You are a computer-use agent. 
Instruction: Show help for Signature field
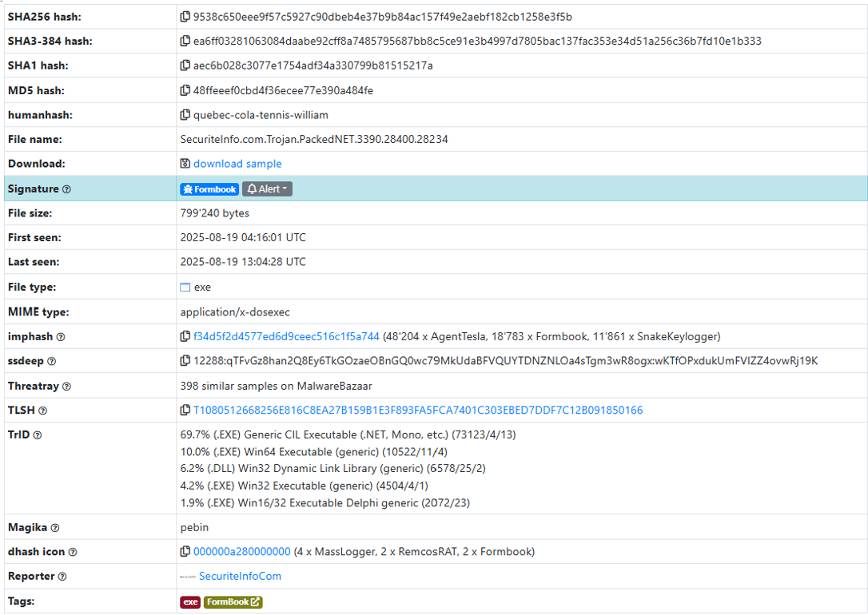(66, 190)
